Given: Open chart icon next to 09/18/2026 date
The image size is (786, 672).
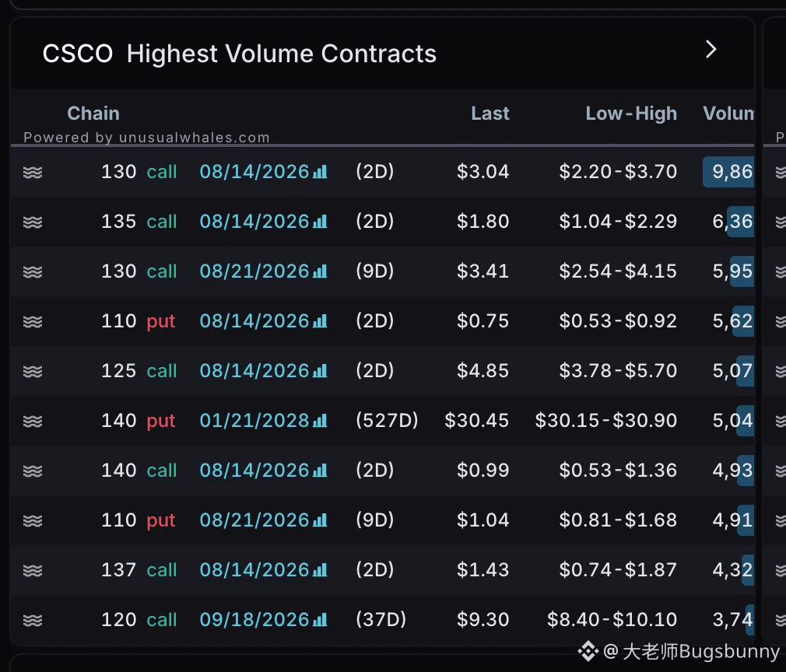Looking at the screenshot, I should (x=320, y=620).
